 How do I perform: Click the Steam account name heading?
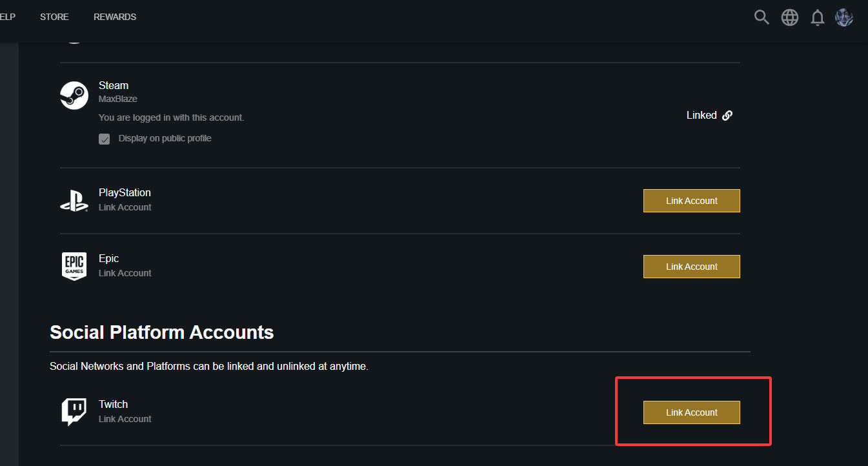[114, 85]
